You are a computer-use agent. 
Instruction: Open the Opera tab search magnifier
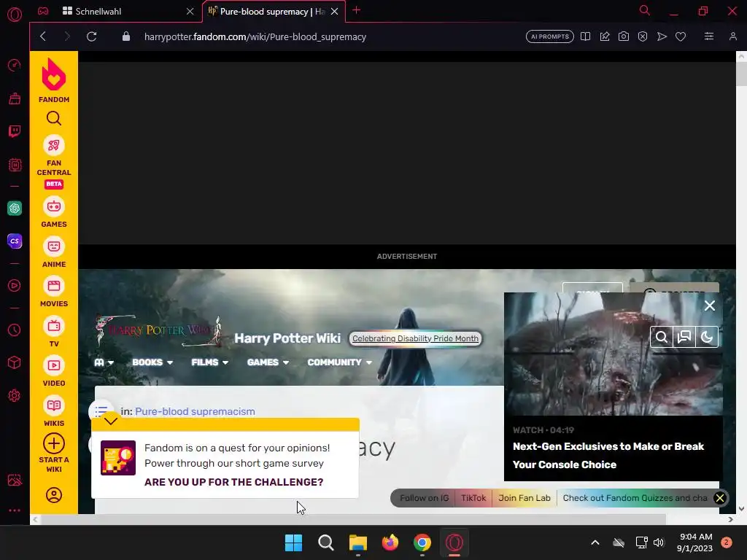pyautogui.click(x=645, y=10)
